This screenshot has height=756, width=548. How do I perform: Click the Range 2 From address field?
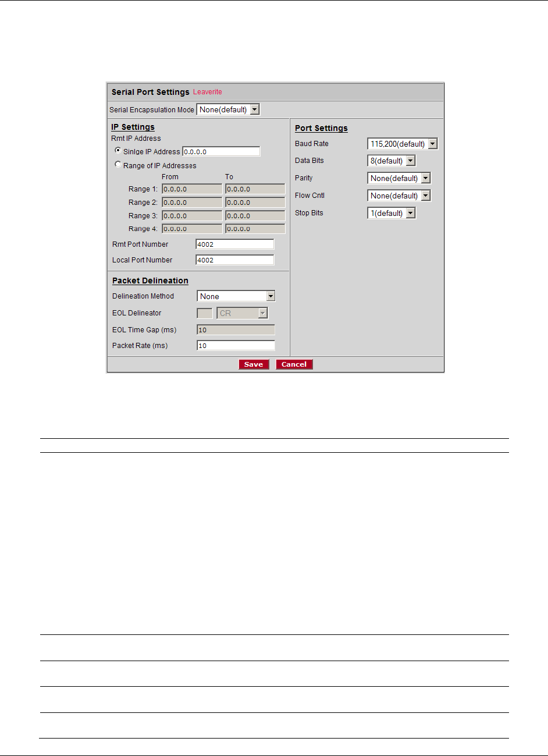click(x=192, y=203)
